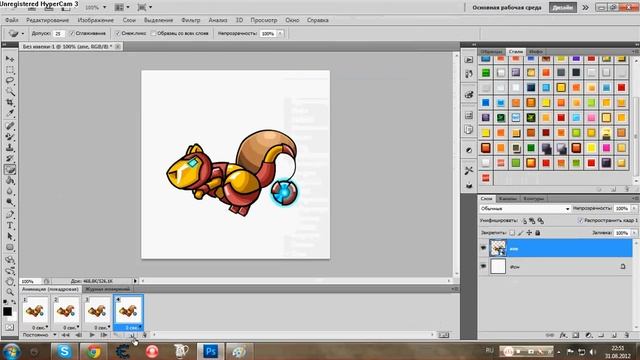The width and height of the screenshot is (640, 360).
Task: Click the lock position icon
Action: (529, 233)
